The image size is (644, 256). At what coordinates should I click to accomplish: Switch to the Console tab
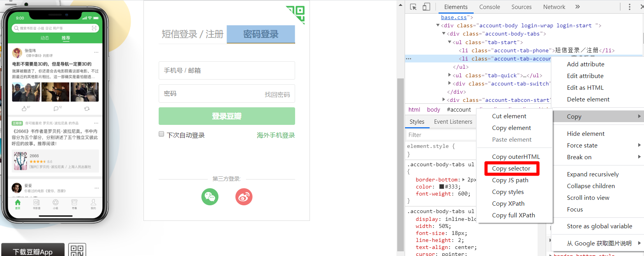pyautogui.click(x=490, y=7)
